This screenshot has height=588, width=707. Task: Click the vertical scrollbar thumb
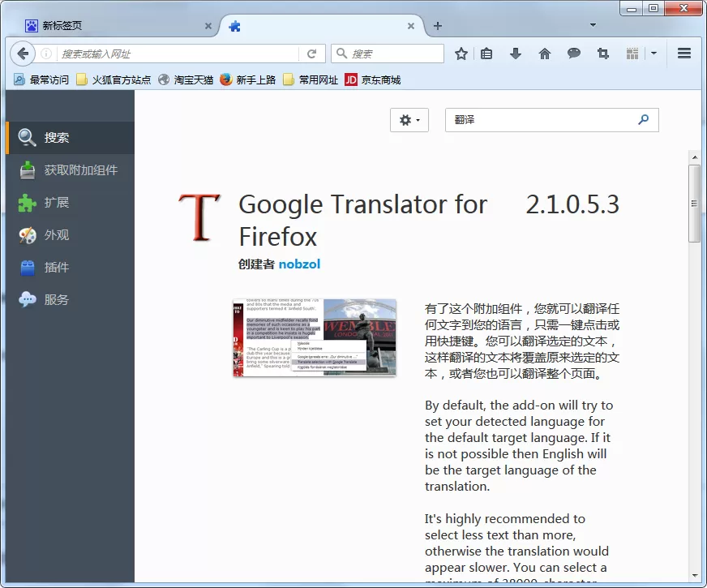click(694, 204)
